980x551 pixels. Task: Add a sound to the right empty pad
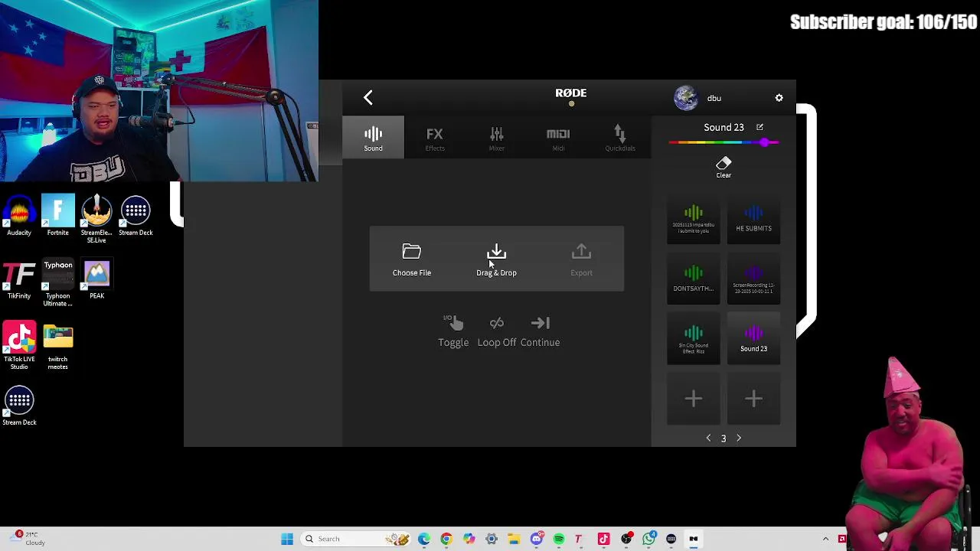753,399
